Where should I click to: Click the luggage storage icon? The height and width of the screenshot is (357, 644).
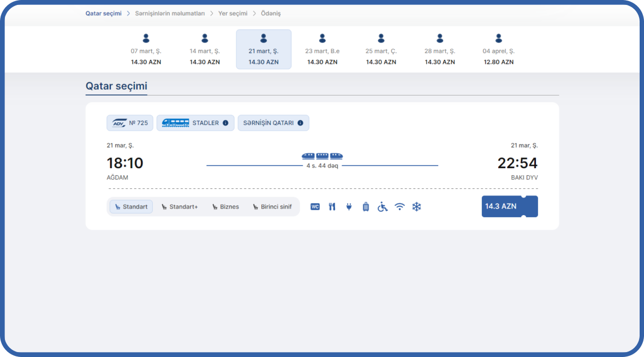click(366, 207)
